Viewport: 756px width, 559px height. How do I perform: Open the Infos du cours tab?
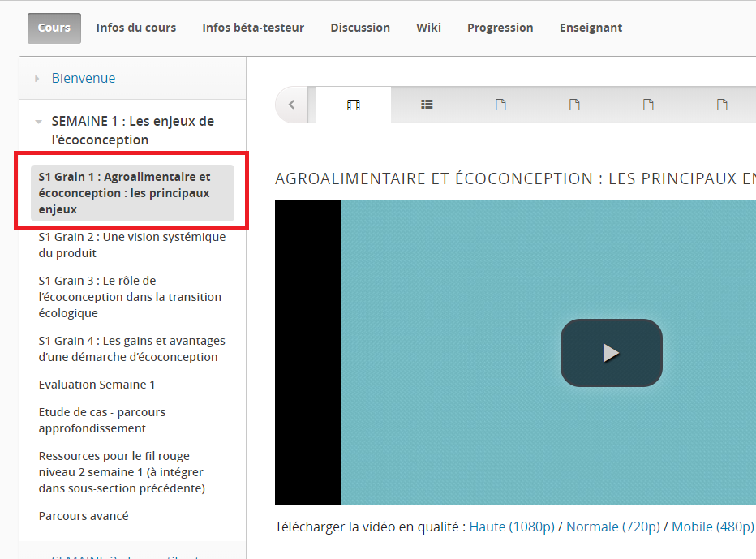pos(135,28)
